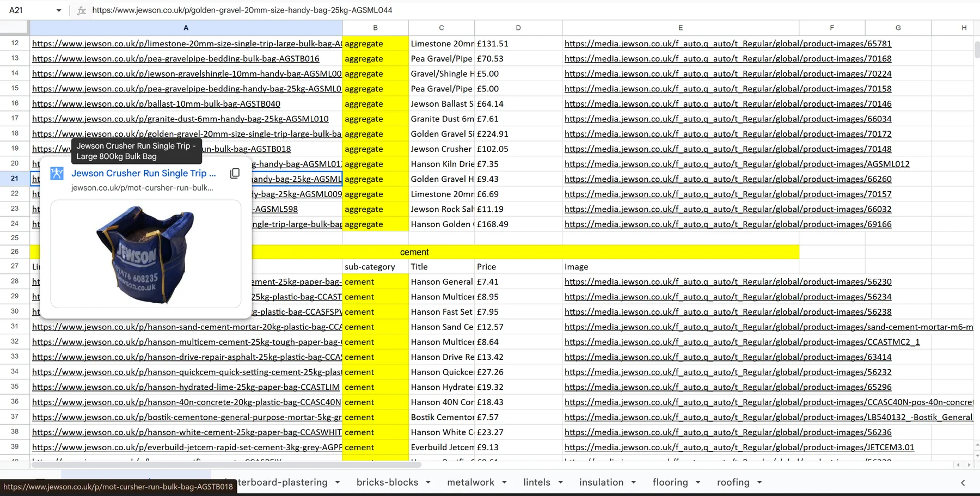Select the Jewson Ballast title cell
This screenshot has height=496, width=980.
click(442, 104)
